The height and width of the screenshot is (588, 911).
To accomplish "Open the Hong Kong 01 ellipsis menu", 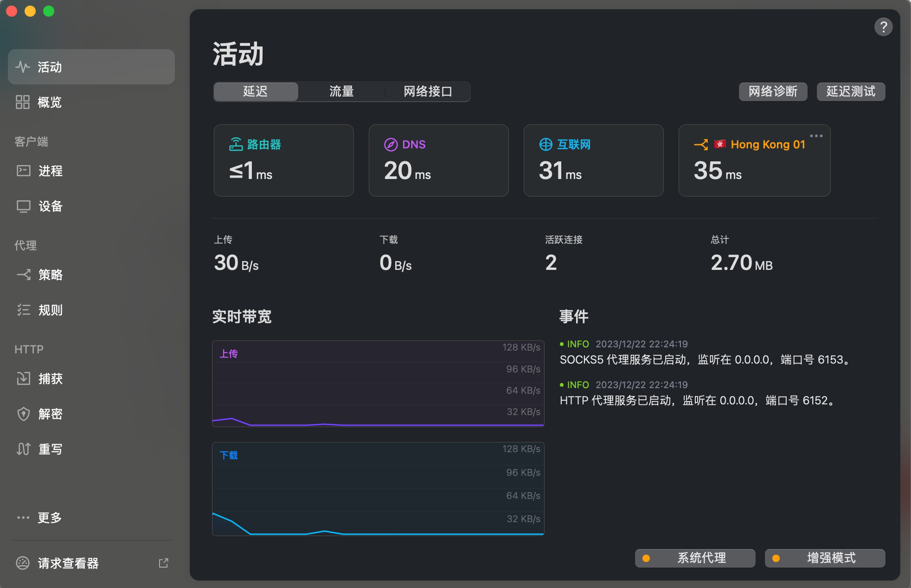I will [x=816, y=136].
